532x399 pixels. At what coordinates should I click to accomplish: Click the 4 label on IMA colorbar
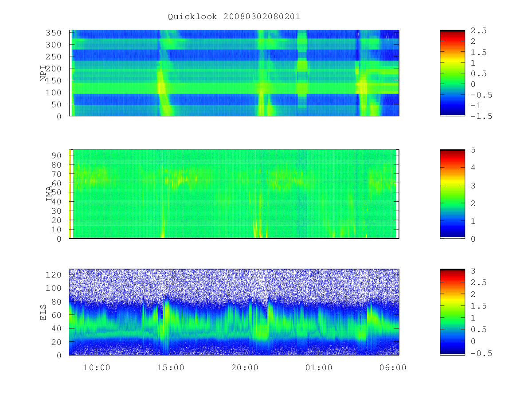(473, 168)
